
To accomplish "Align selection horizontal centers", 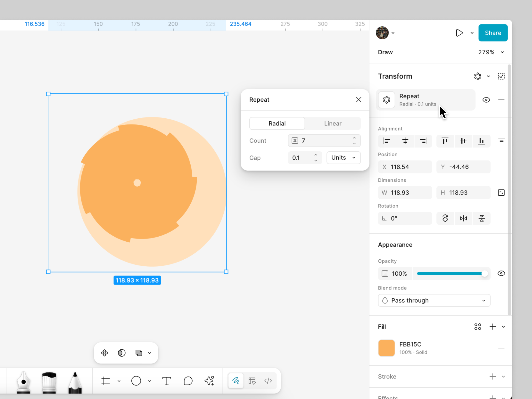I will pyautogui.click(x=405, y=141).
